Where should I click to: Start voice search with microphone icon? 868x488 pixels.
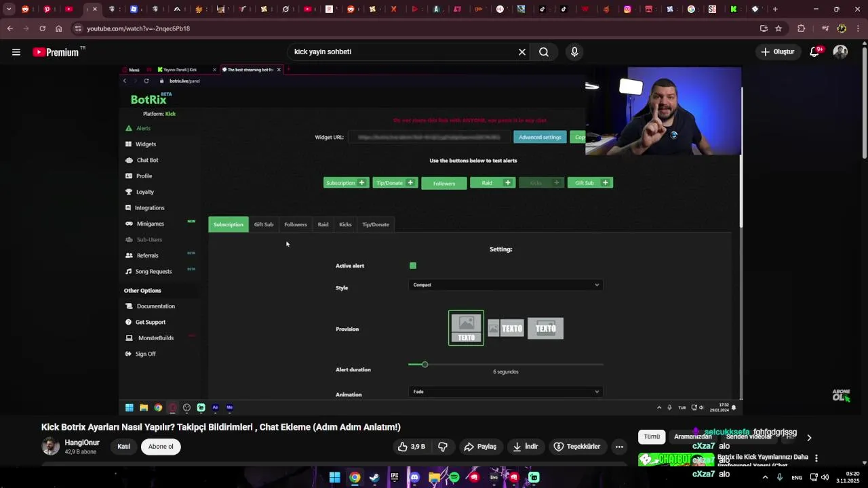tap(574, 52)
